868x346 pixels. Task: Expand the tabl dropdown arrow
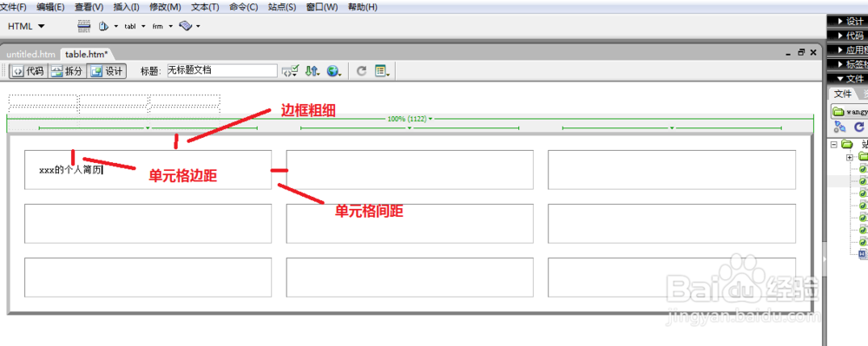pyautogui.click(x=143, y=26)
